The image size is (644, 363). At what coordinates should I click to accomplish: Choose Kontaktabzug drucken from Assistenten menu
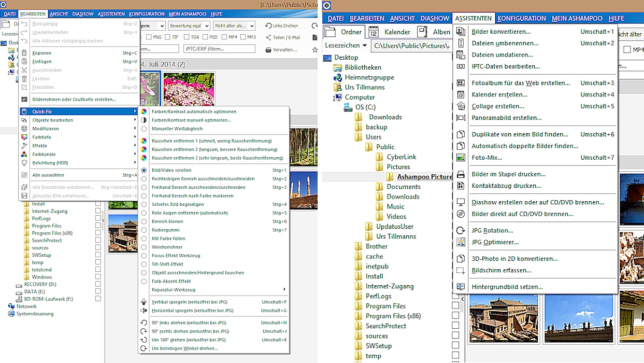535,186
